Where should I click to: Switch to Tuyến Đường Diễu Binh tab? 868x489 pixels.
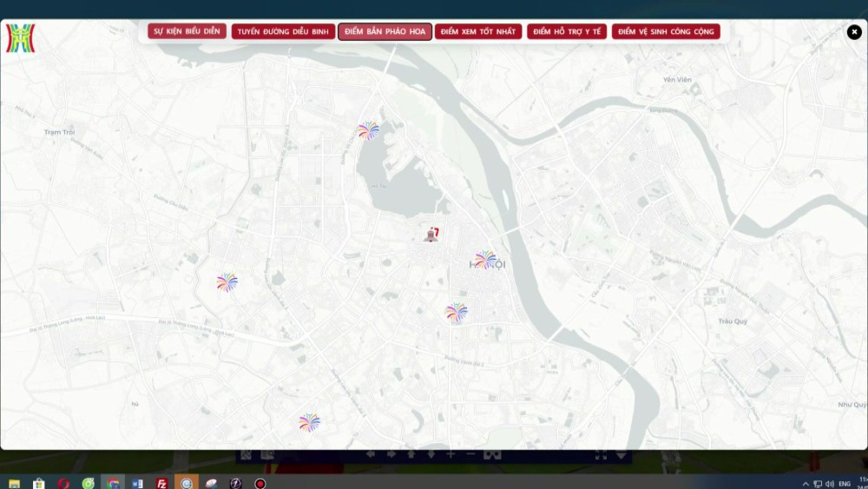click(x=283, y=31)
